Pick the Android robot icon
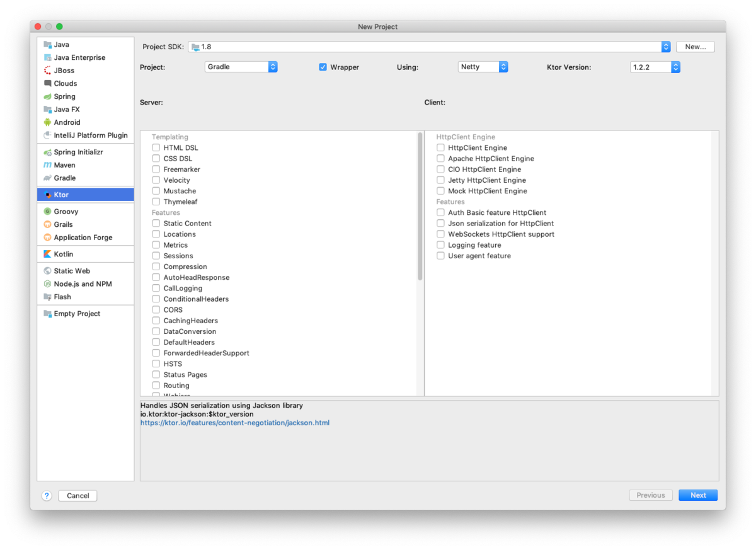 tap(47, 122)
